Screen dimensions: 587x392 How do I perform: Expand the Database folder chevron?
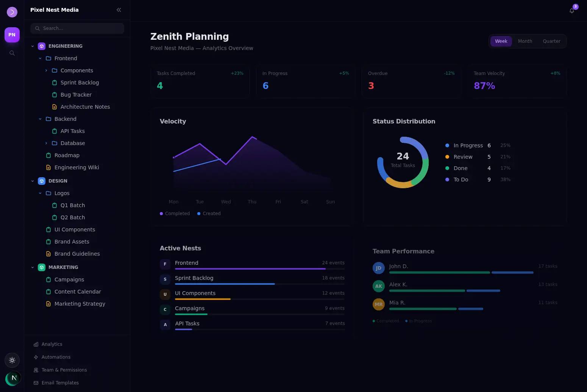point(46,143)
